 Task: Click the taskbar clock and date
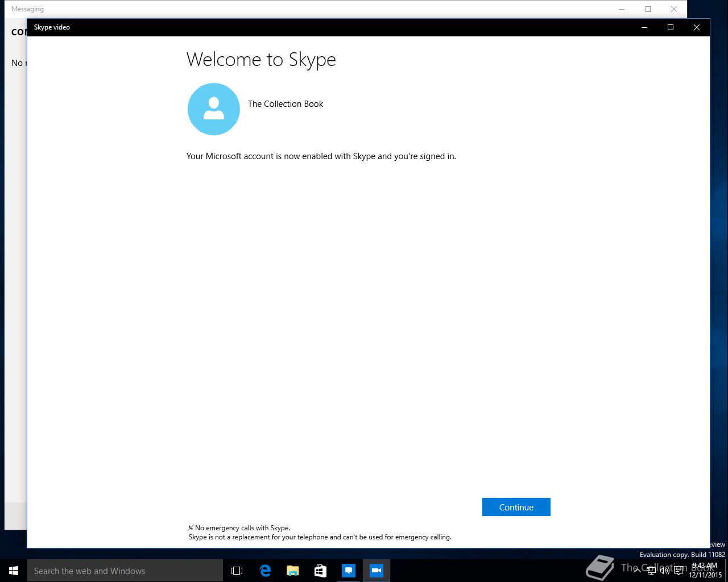pyautogui.click(x=705, y=571)
